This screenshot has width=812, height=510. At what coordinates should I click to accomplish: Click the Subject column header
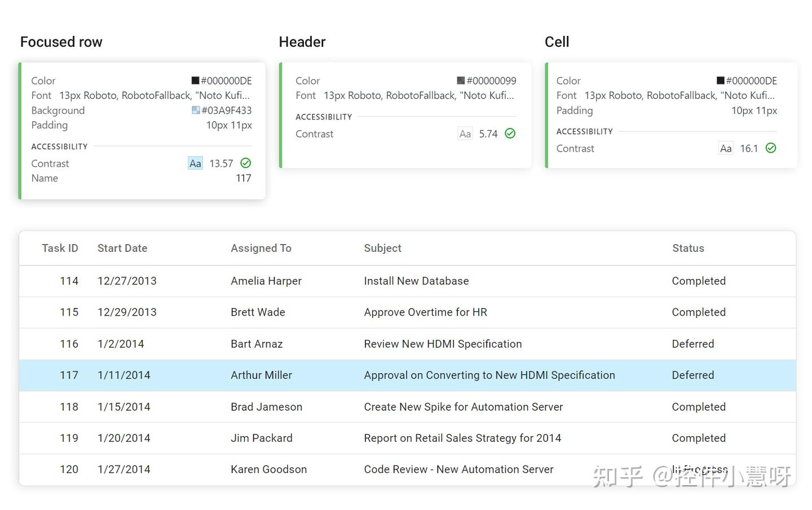point(383,249)
